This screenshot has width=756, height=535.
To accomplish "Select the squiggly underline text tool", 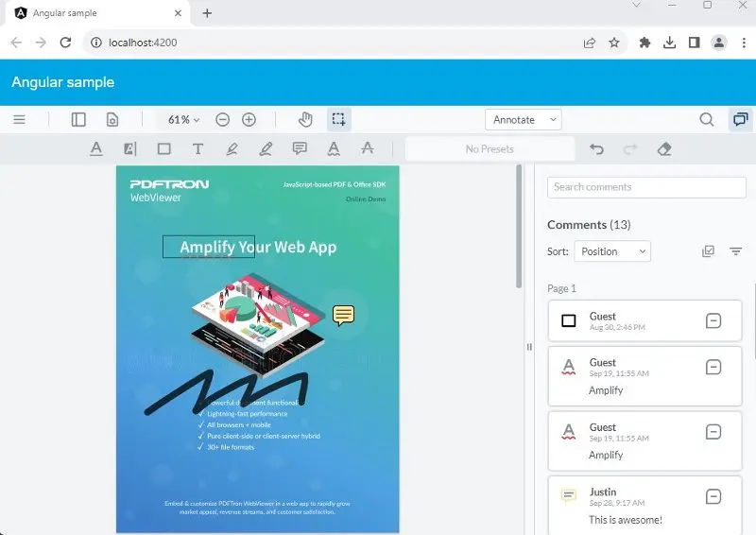I will tap(334, 148).
